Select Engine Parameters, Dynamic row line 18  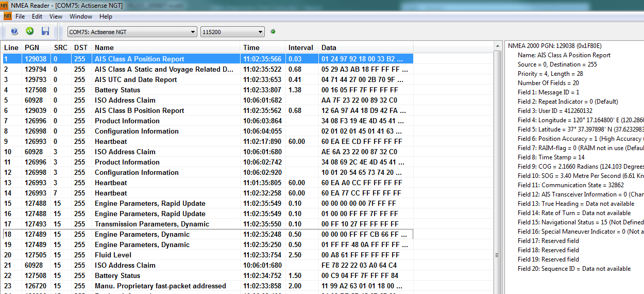point(207,234)
